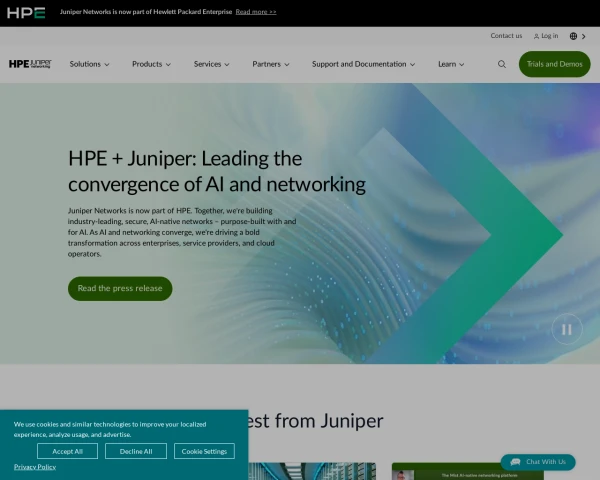
Task: Expand the Services menu
Action: tap(212, 64)
